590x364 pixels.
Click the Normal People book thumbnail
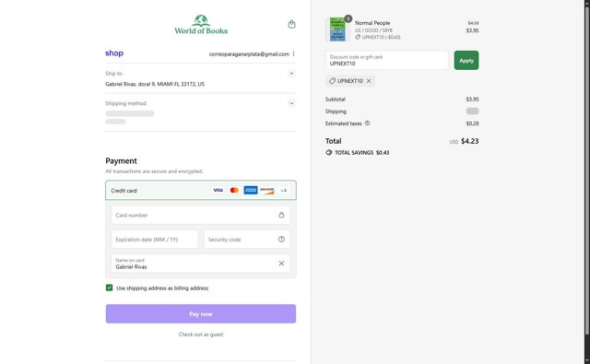tap(337, 29)
